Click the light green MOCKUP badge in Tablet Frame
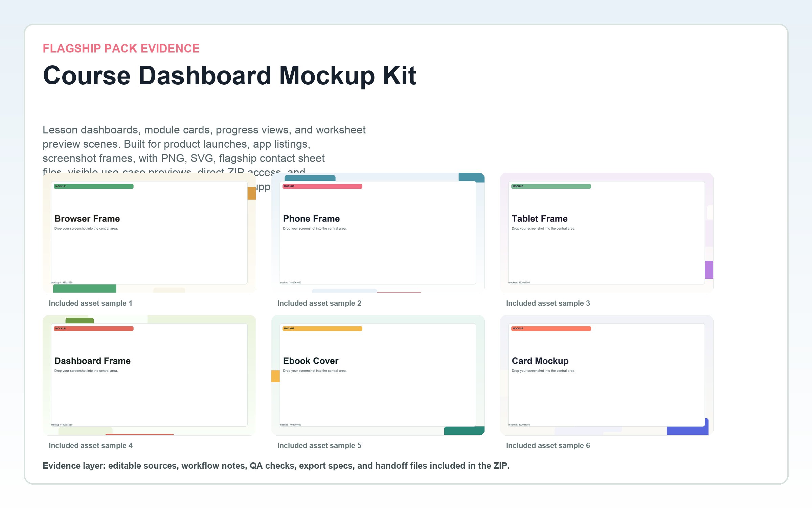The height and width of the screenshot is (508, 812). pos(551,186)
